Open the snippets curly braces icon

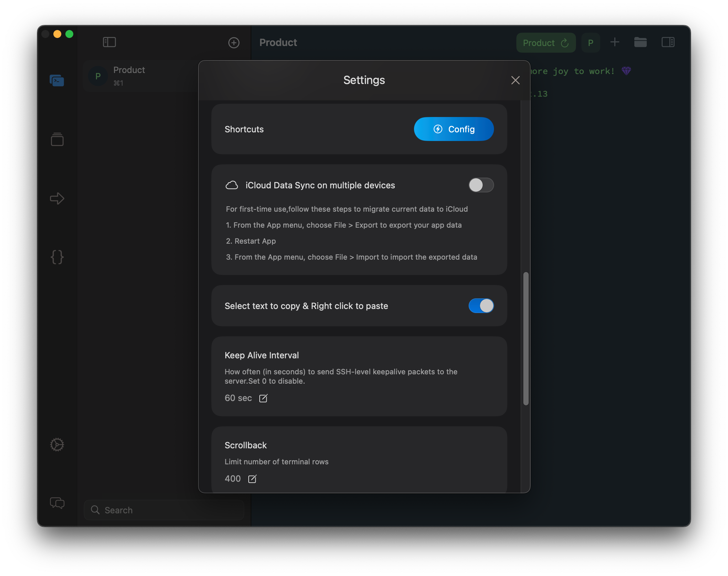pos(57,257)
